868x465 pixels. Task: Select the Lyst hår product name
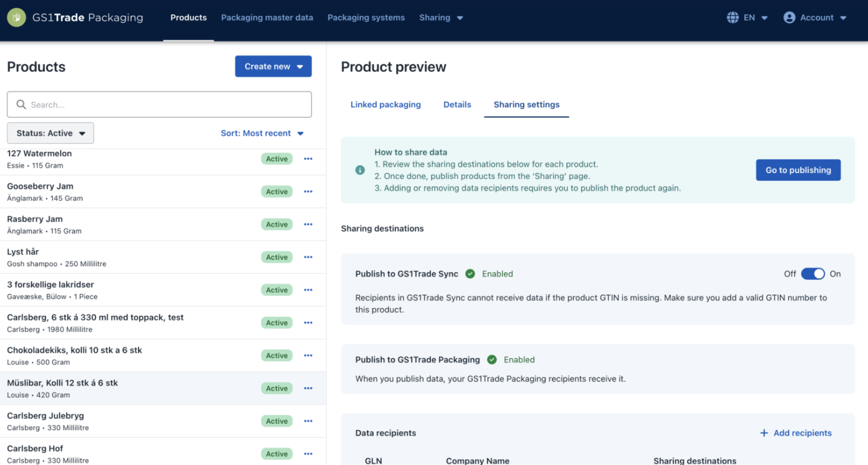(x=23, y=252)
